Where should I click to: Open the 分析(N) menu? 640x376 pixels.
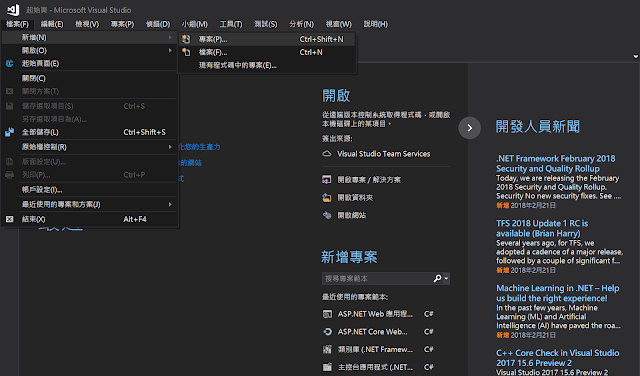click(301, 24)
